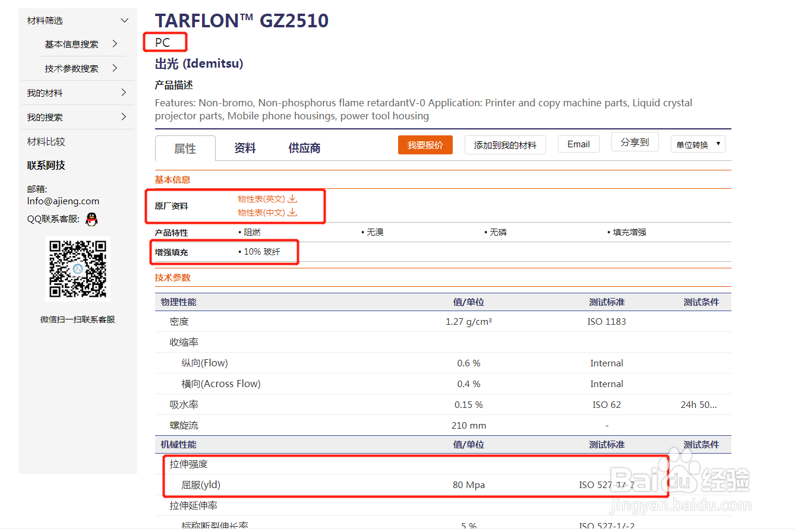Viewport: 795px width, 532px height.
Task: Click the download icon beside 物性表(中文)
Action: tap(292, 213)
